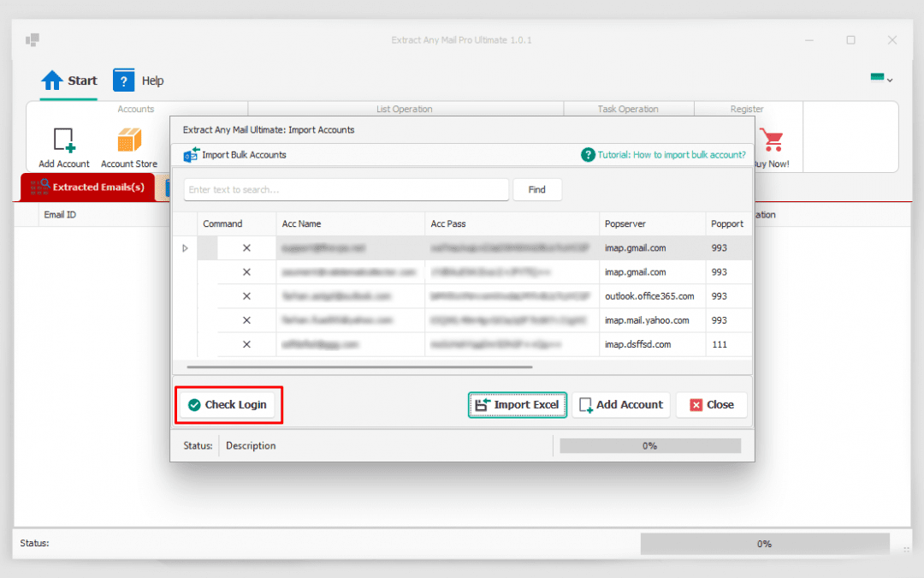Click the Find button
Image resolution: width=924 pixels, height=578 pixels.
coord(536,189)
